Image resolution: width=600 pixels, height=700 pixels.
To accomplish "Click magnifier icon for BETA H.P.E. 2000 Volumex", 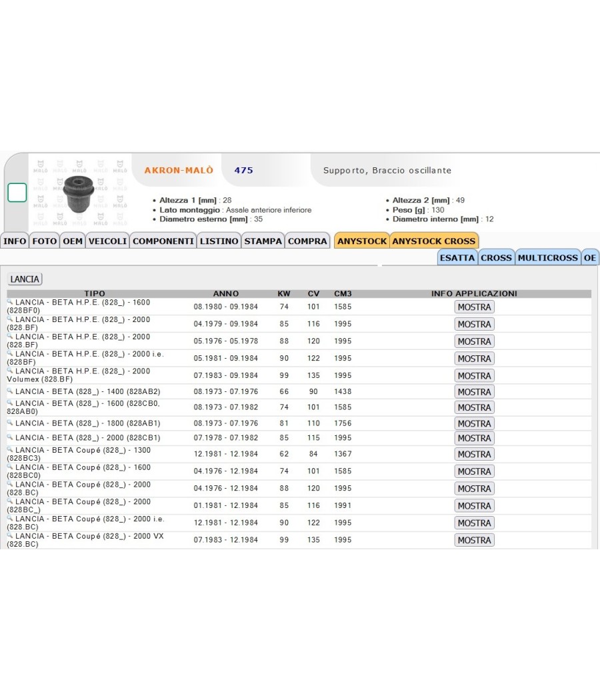I will tap(10, 371).
